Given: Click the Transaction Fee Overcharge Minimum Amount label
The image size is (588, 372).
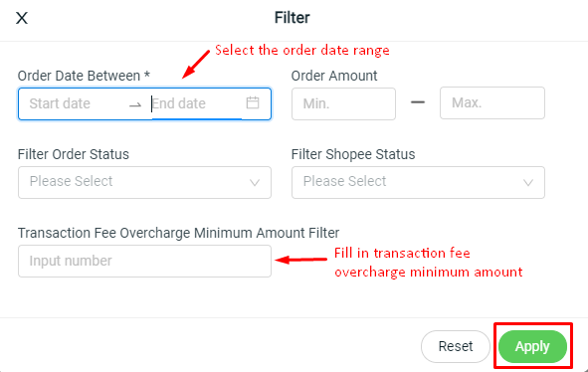Looking at the screenshot, I should tap(178, 234).
